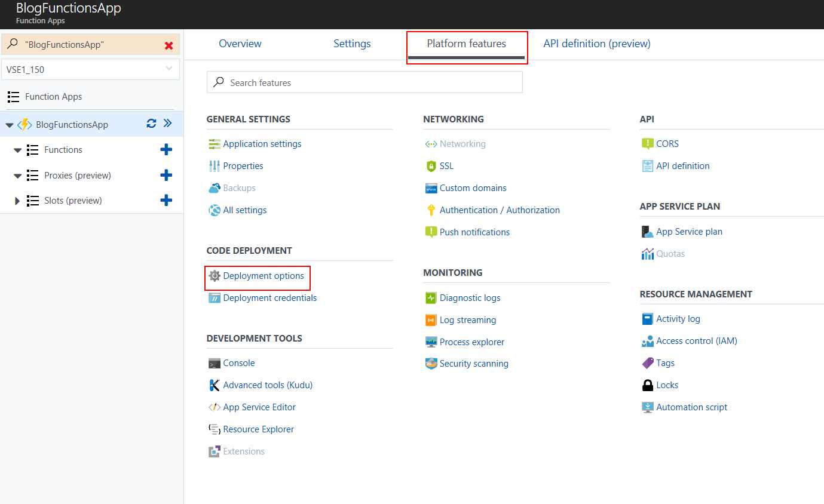The height and width of the screenshot is (504, 824).
Task: Add a new Function with the plus icon
Action: [166, 149]
